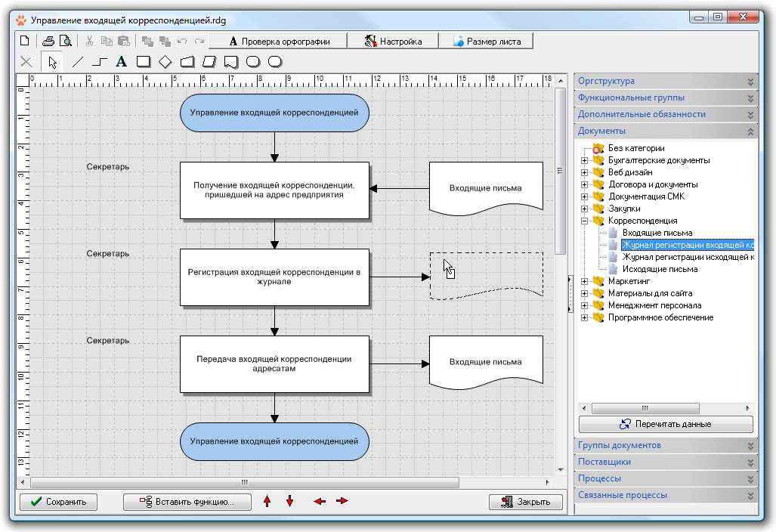Click the Delete X tool icon
This screenshot has width=776, height=532.
26,62
